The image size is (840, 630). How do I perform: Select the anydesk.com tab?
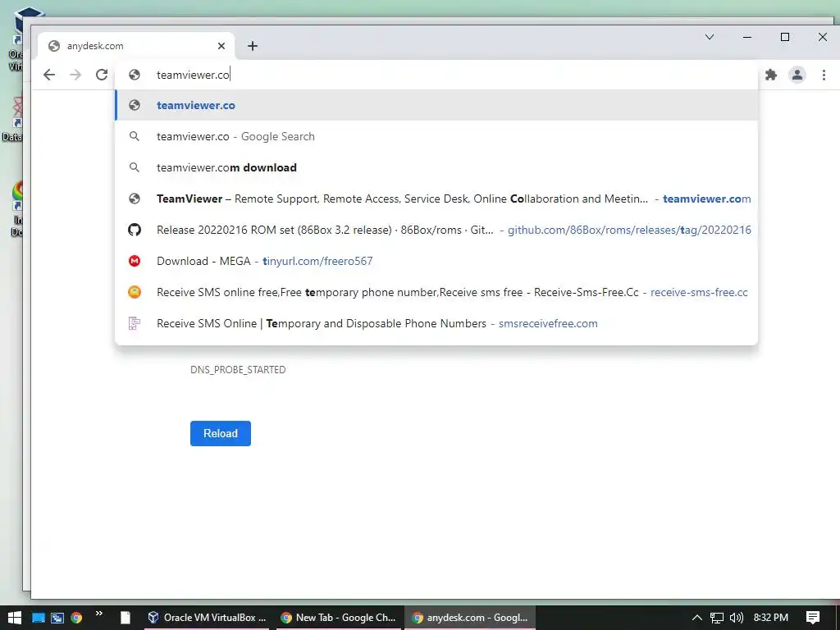point(136,46)
